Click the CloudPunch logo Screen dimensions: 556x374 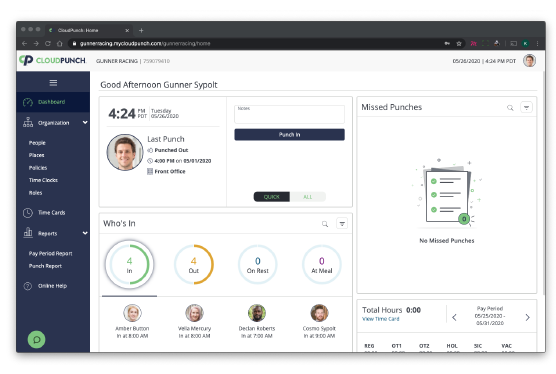point(52,60)
